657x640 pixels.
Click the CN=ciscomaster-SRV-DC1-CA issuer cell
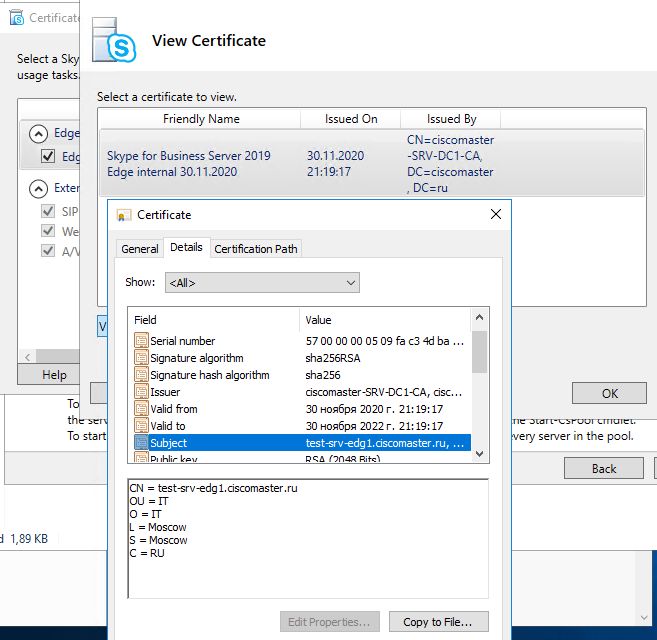click(x=450, y=163)
